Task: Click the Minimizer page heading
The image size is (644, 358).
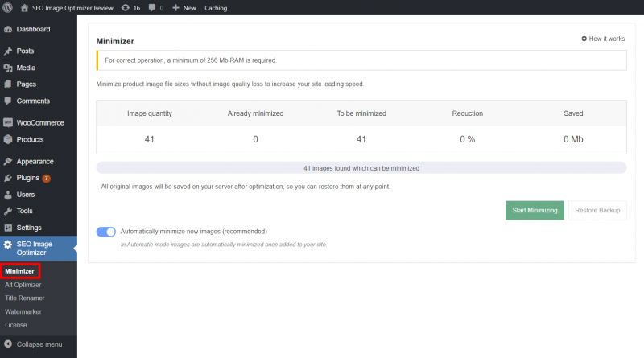Action: pos(115,42)
